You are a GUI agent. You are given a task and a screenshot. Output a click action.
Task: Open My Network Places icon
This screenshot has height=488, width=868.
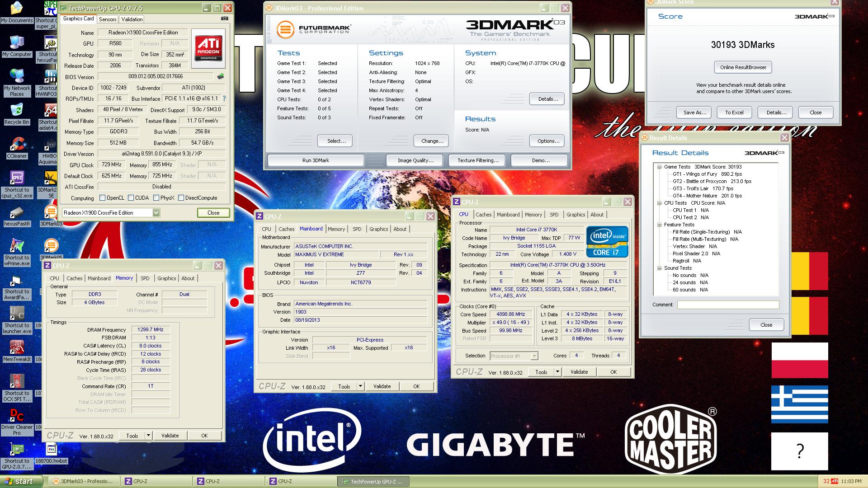(17, 83)
